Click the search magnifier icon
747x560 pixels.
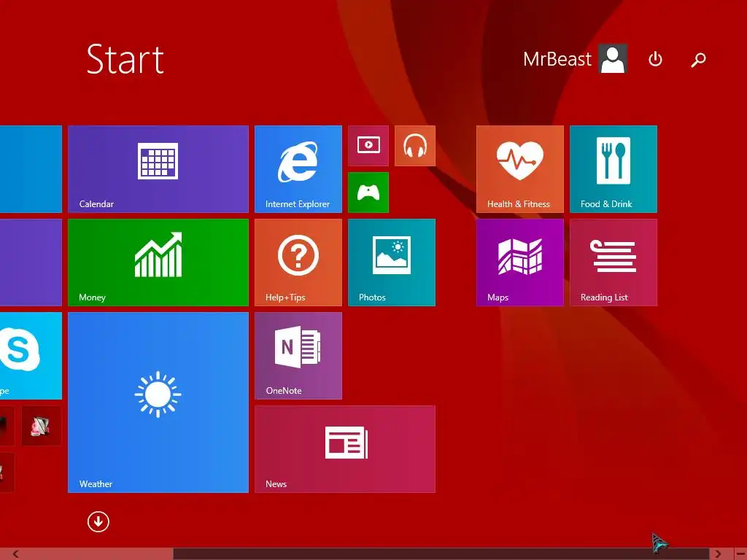point(698,60)
